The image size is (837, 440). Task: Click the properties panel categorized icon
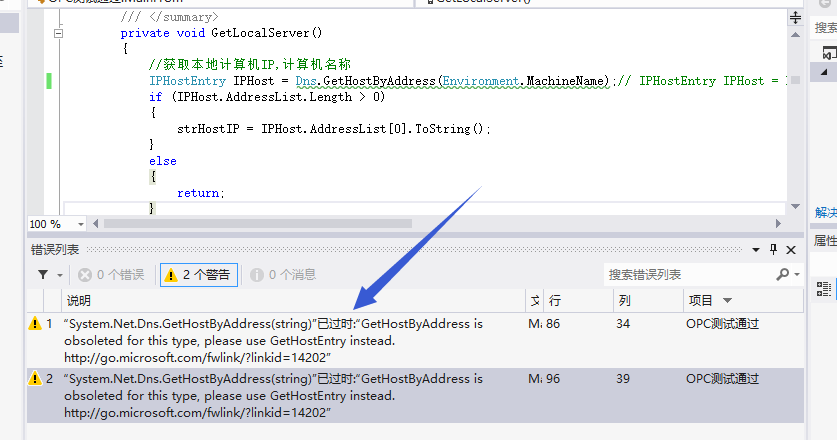tap(824, 289)
